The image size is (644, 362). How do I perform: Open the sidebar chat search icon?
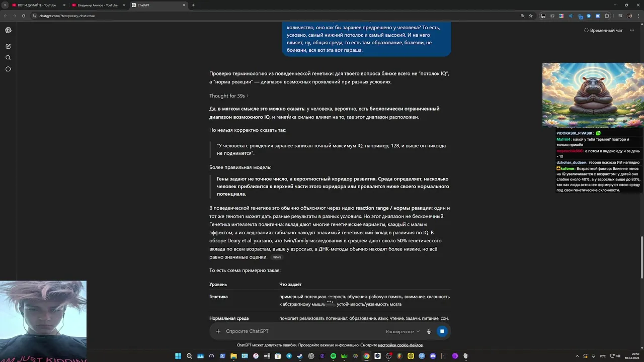coord(8,58)
